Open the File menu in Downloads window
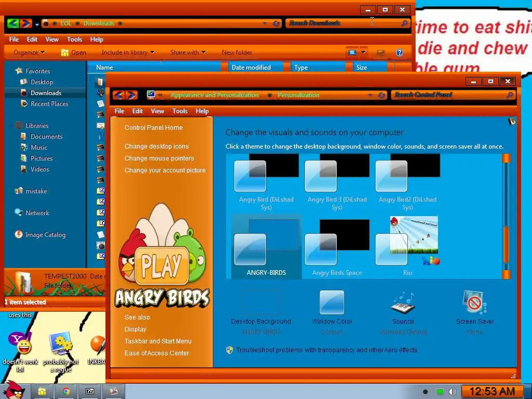The height and width of the screenshot is (399, 532). [14, 39]
